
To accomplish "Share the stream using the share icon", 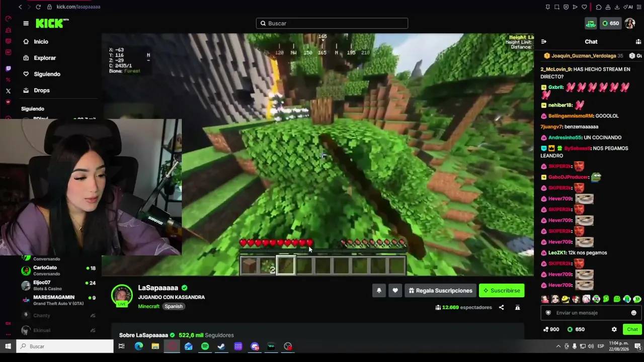I will pos(501,307).
